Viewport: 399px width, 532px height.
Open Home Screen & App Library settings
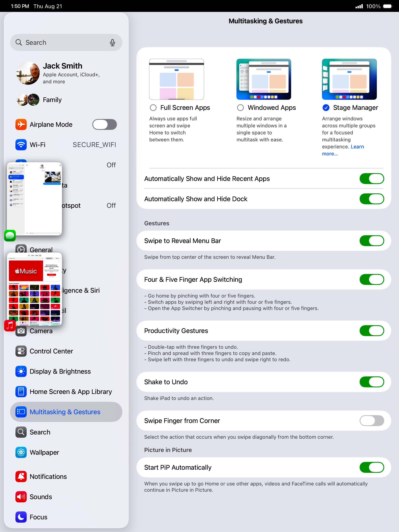coord(66,392)
